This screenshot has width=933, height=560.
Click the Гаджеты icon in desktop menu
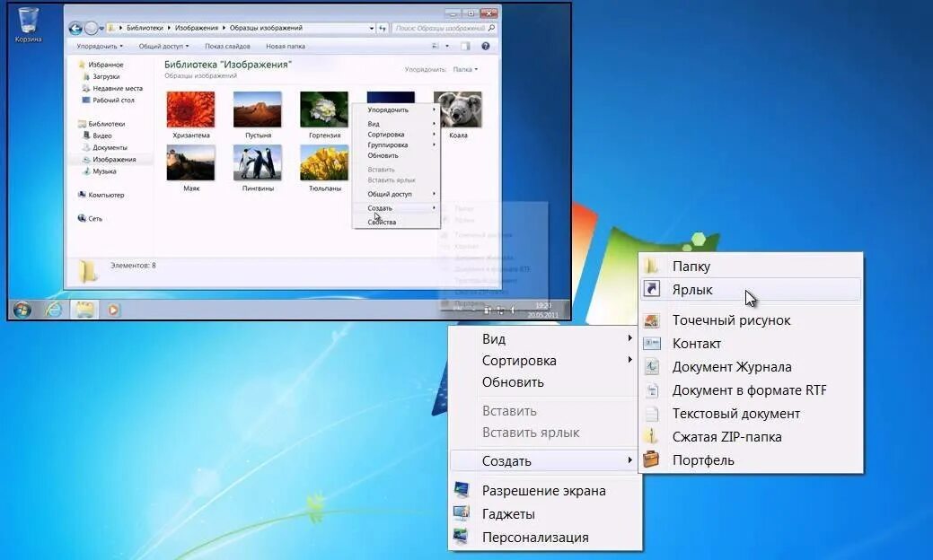click(x=462, y=513)
